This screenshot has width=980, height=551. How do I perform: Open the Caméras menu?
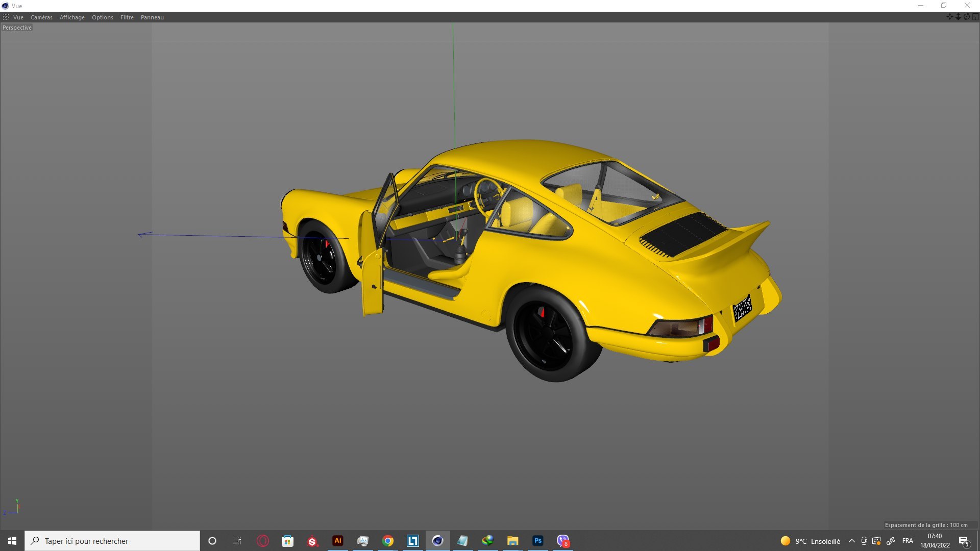41,17
